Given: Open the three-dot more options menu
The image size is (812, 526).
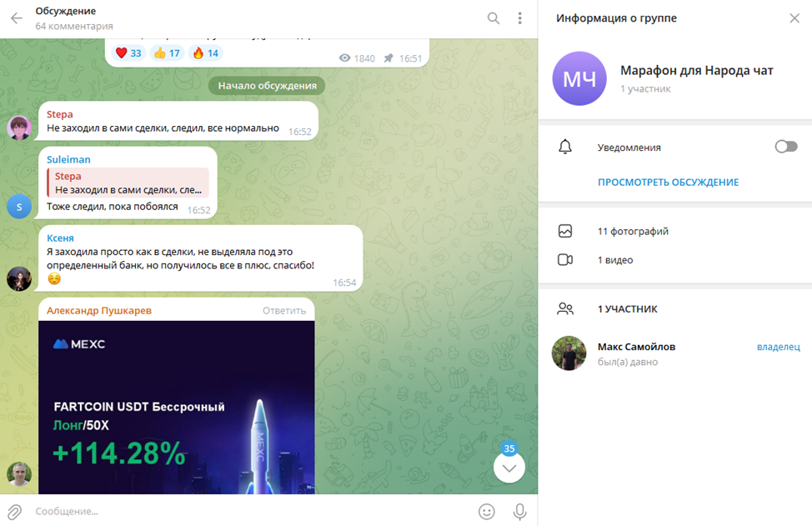Looking at the screenshot, I should [519, 18].
